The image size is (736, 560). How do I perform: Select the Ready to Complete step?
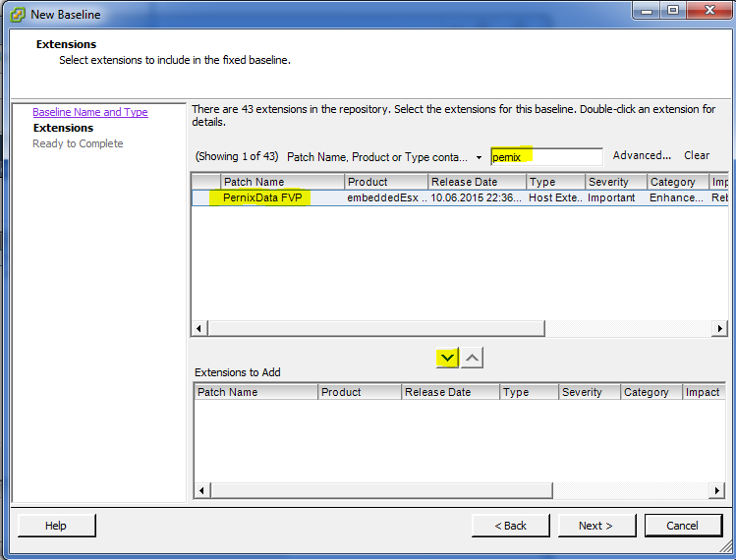pyautogui.click(x=78, y=143)
